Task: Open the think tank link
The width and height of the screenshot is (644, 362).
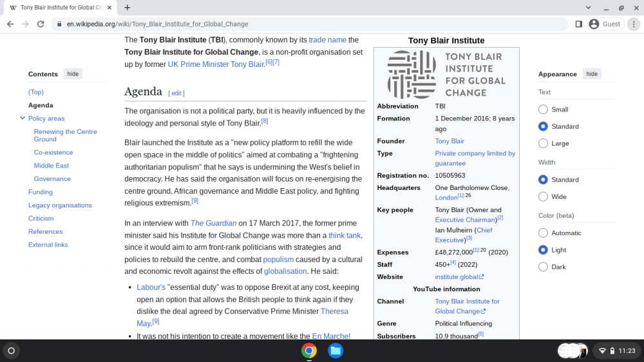Action: pyautogui.click(x=345, y=236)
